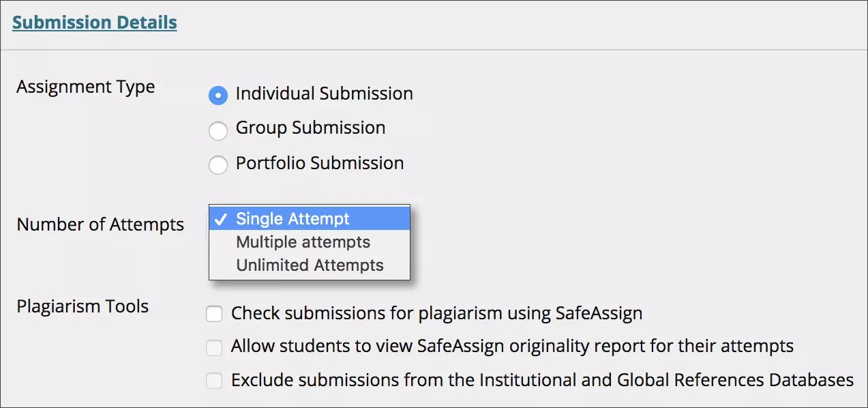The width and height of the screenshot is (868, 408).
Task: Choose Multiple attempts from the dropdown
Action: tap(302, 242)
